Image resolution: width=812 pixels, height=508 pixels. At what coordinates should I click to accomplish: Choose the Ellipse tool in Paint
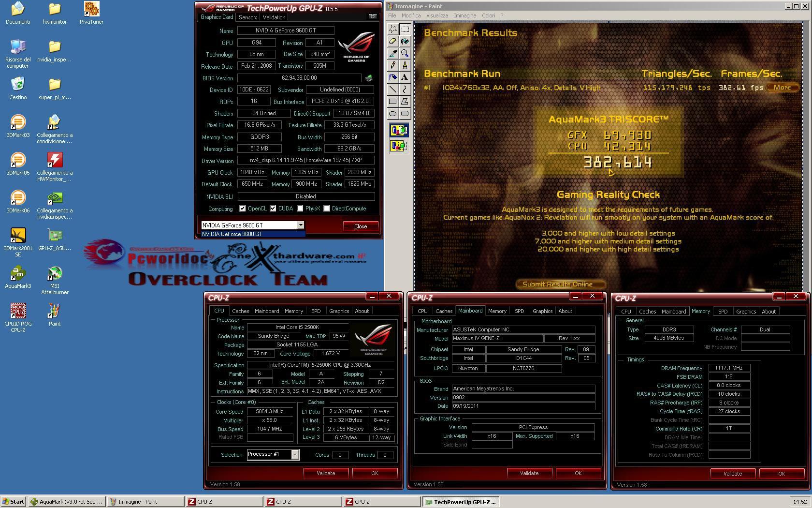click(393, 114)
